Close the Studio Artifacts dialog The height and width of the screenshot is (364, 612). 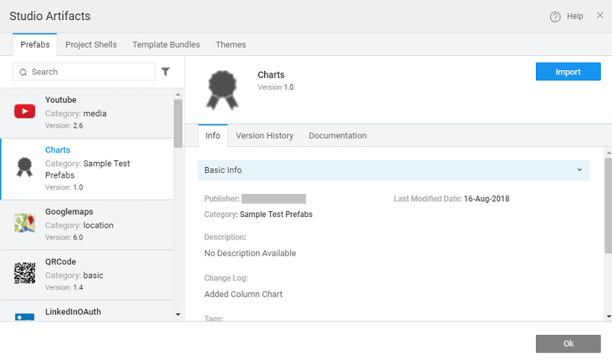coord(600,16)
